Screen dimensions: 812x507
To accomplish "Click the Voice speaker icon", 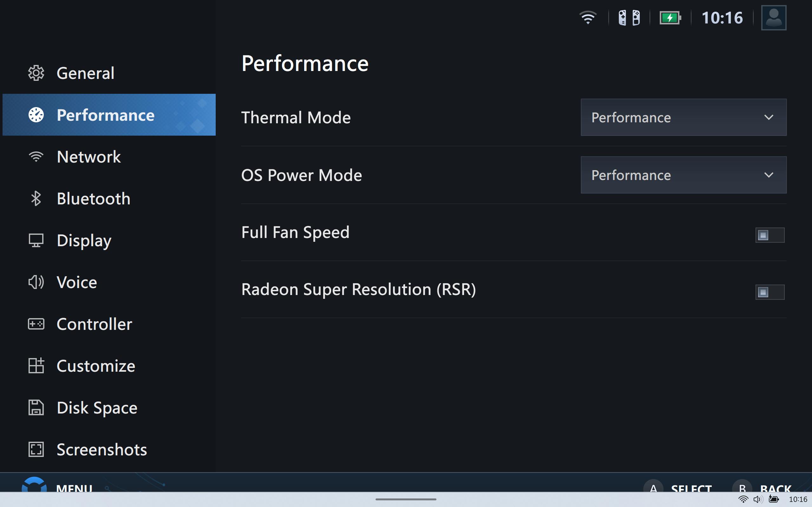I will point(36,282).
